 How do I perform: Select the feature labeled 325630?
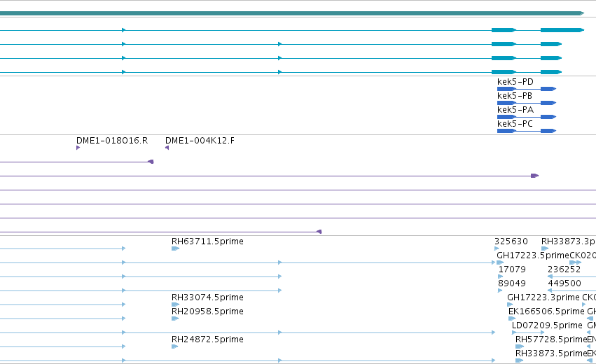point(511,241)
